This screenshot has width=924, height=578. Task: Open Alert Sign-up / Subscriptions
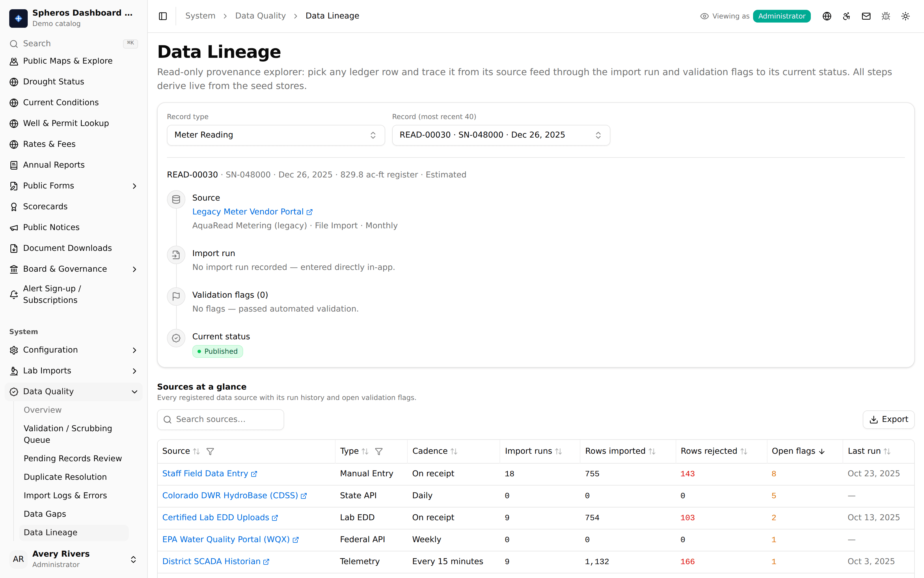point(74,294)
